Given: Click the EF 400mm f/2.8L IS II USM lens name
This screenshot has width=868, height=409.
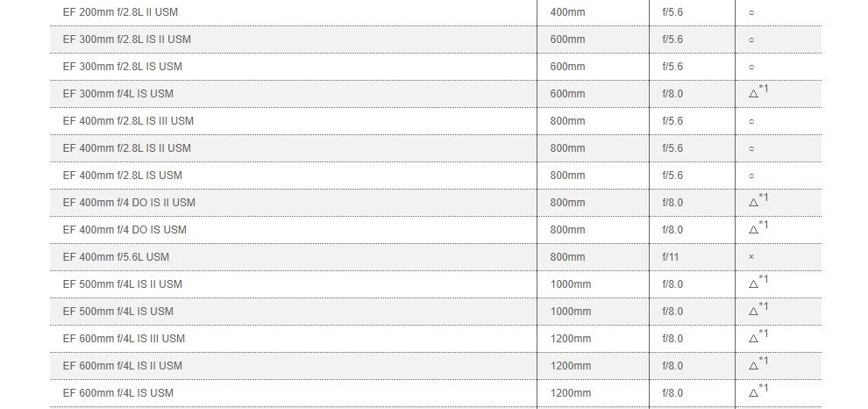Looking at the screenshot, I should 126,148.
